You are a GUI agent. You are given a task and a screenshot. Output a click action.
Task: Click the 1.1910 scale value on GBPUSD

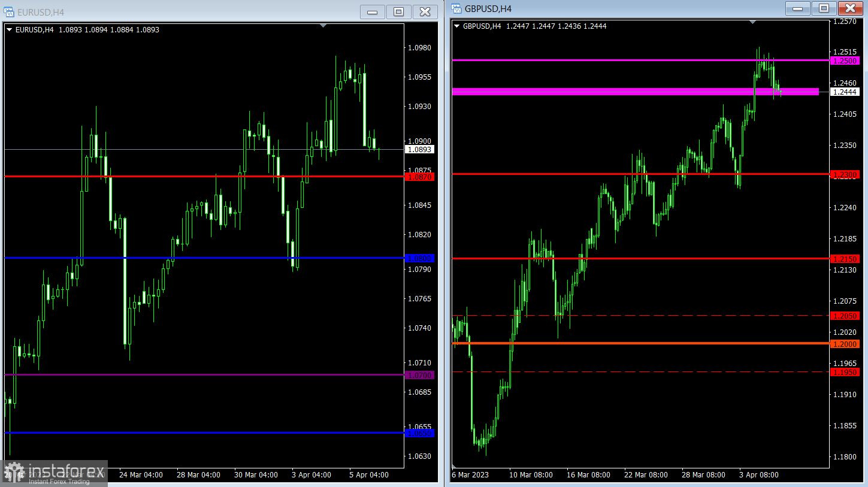[845, 395]
